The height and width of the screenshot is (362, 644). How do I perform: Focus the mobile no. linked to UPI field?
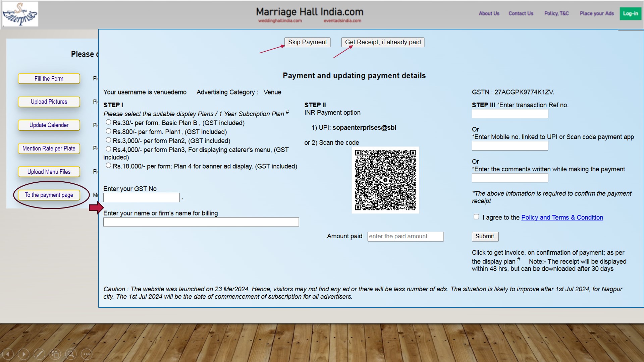click(x=510, y=146)
